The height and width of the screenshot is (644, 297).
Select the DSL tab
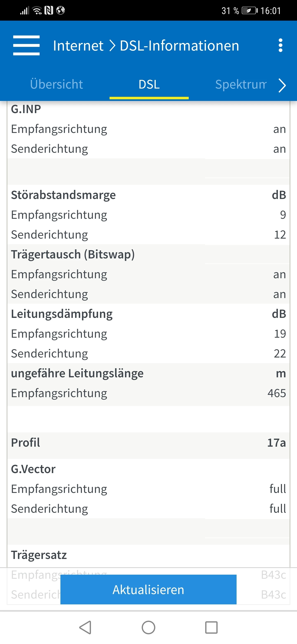[x=149, y=84]
